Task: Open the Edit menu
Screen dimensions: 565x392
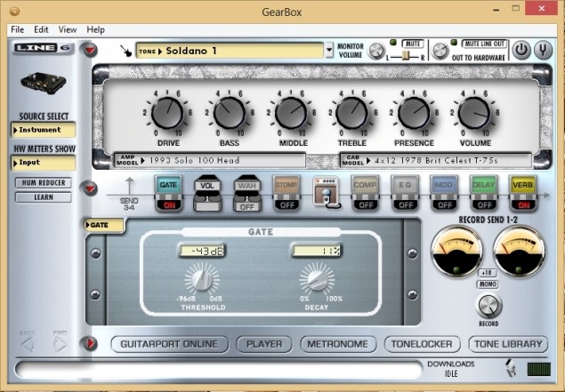Action: point(41,29)
